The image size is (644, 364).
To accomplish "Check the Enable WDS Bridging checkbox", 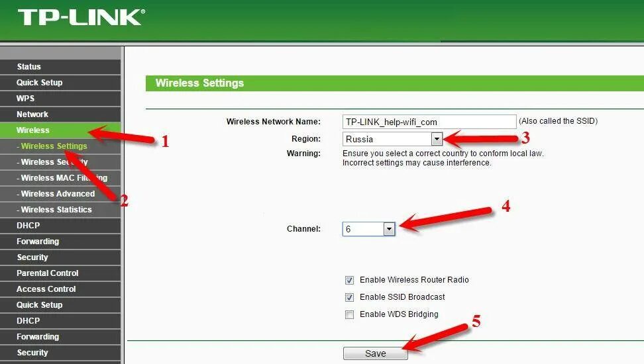I will click(x=350, y=315).
